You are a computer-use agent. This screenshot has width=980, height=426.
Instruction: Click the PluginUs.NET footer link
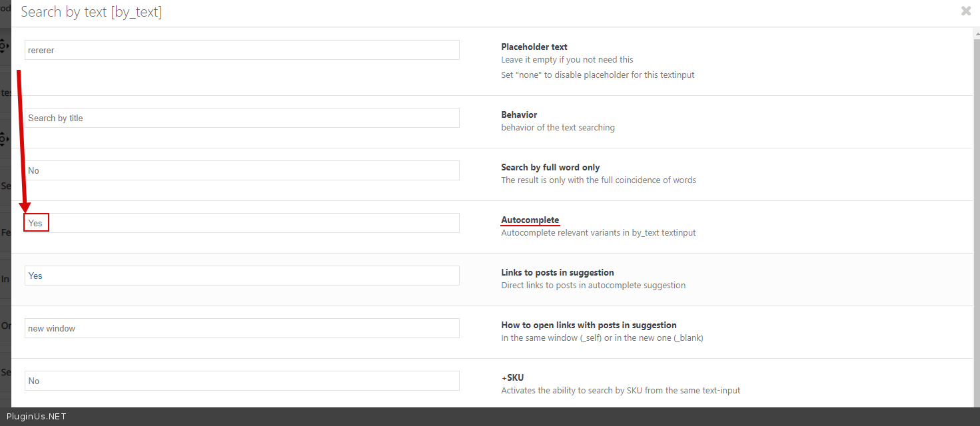[37, 417]
